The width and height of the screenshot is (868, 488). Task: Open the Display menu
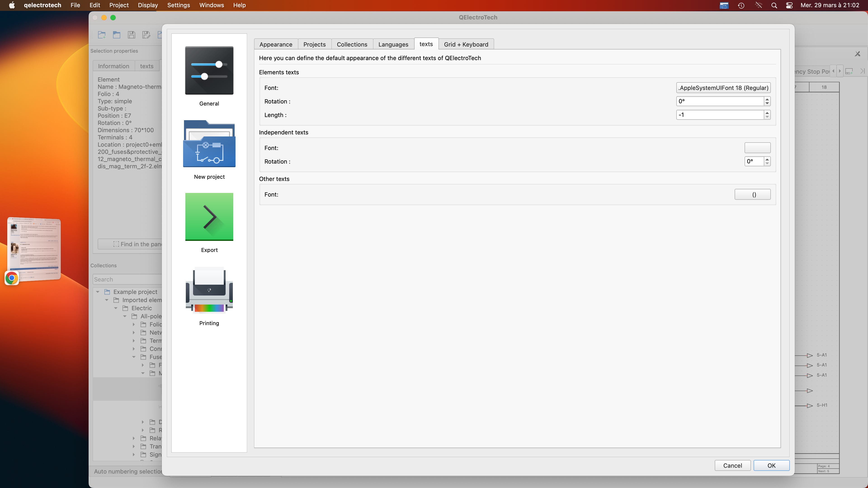coord(148,5)
